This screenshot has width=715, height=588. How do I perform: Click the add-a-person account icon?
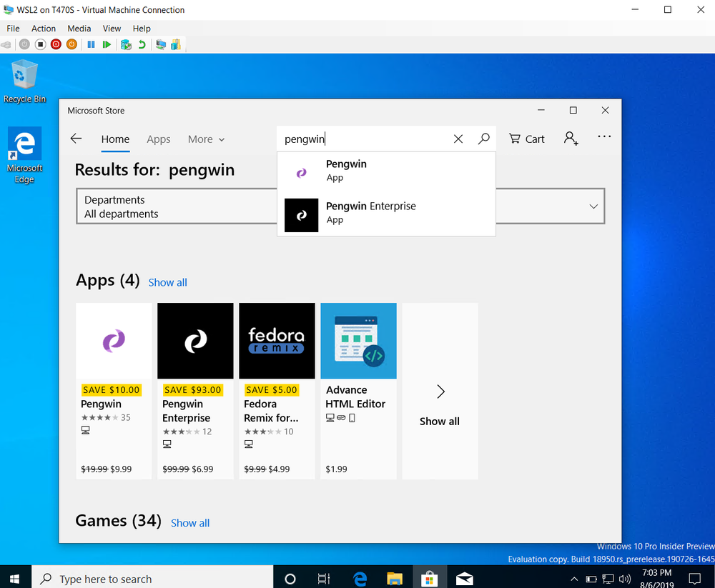pos(571,139)
